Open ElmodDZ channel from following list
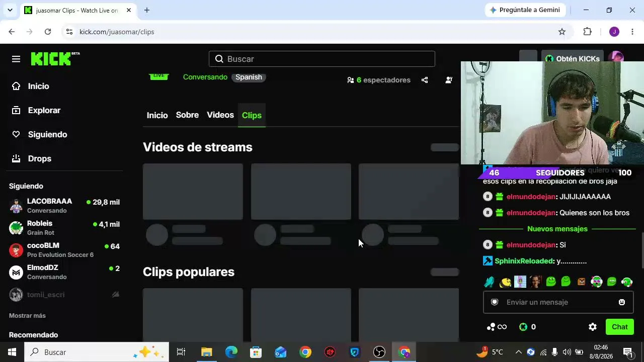 click(64, 272)
